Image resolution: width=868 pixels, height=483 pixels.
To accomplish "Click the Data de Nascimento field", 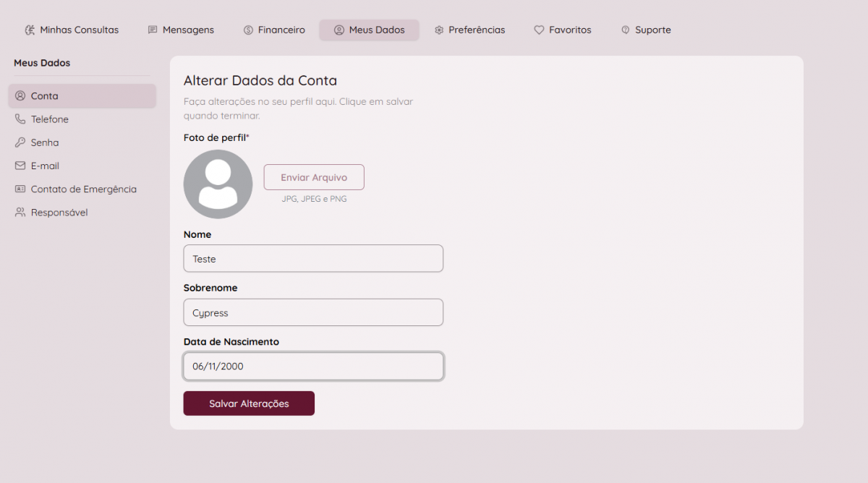I will pos(313,366).
